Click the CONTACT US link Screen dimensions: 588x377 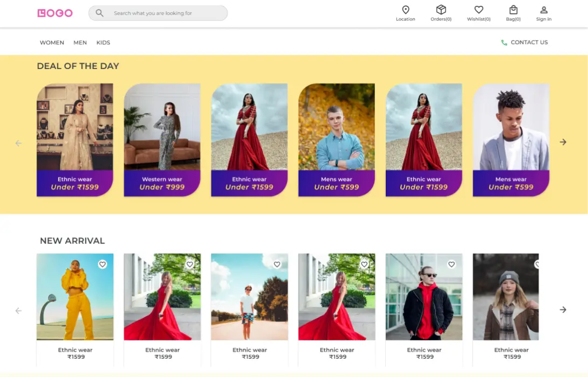(529, 43)
